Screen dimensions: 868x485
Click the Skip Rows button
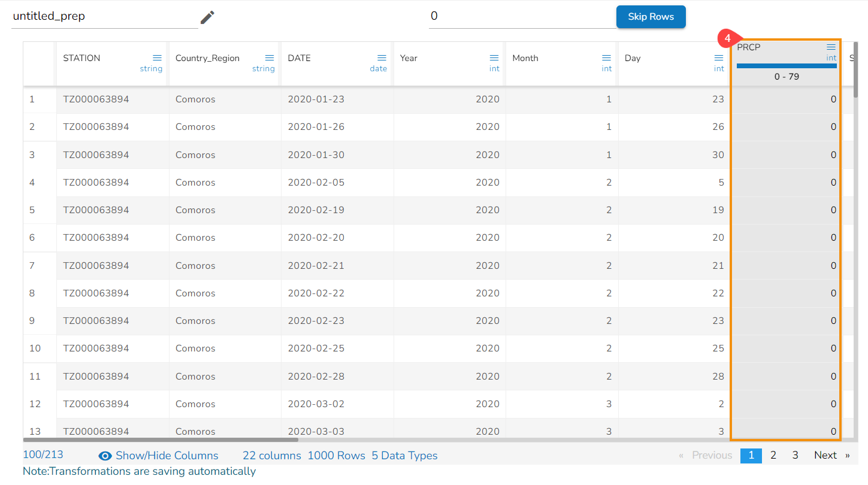[x=651, y=17]
